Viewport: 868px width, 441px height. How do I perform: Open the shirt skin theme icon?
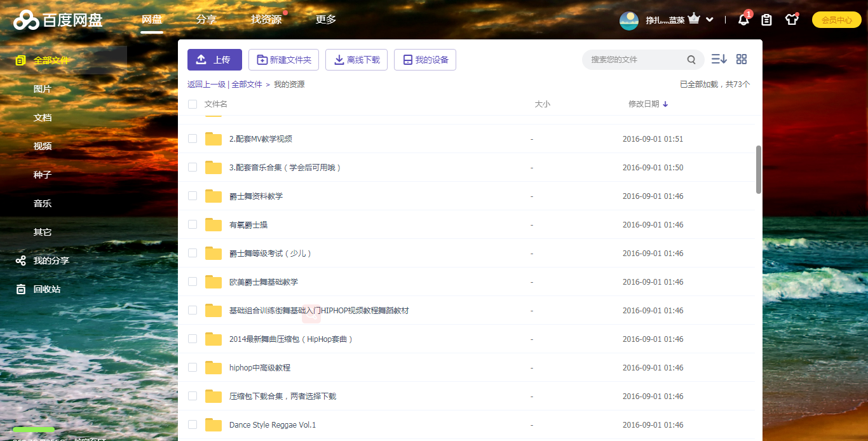pos(791,20)
